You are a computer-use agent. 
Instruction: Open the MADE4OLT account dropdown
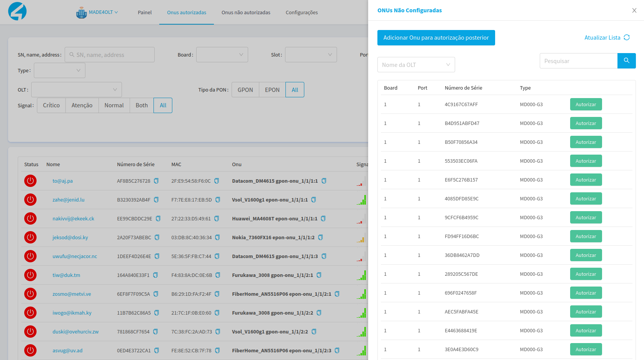pos(98,12)
